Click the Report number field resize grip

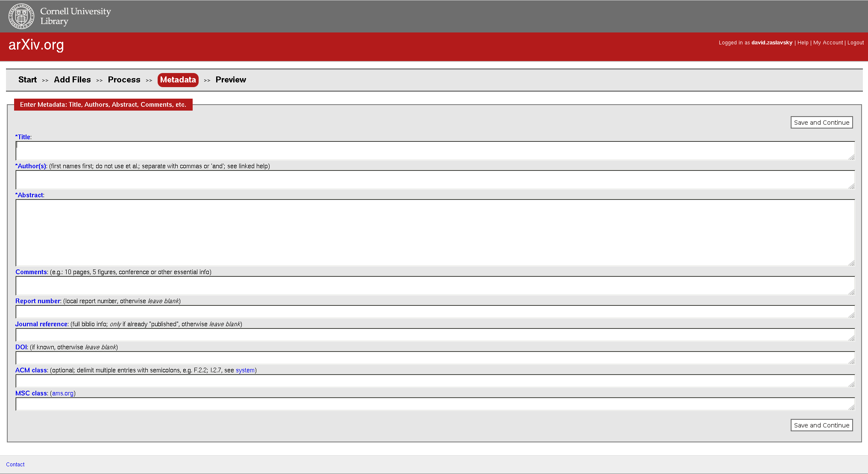[x=851, y=315]
